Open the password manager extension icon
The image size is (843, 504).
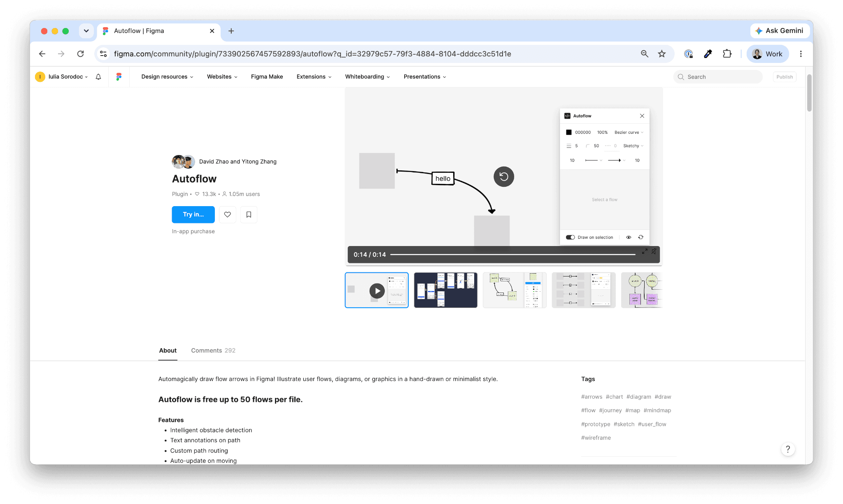(688, 54)
